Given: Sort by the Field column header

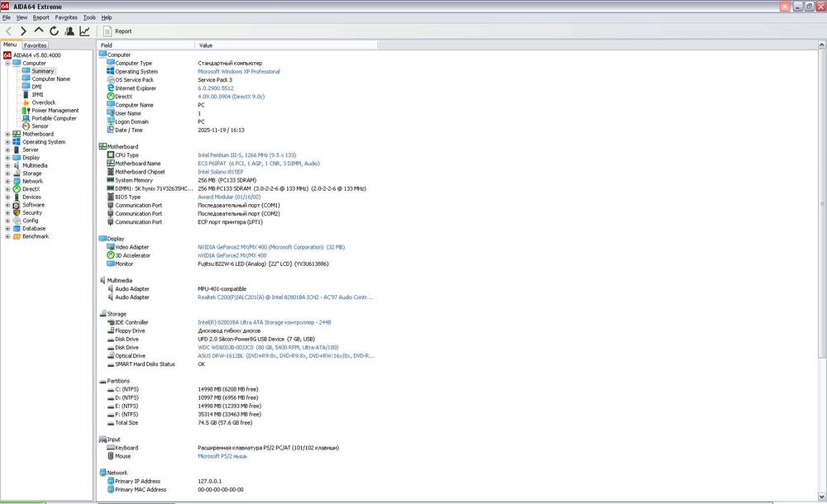Looking at the screenshot, I should (x=146, y=45).
